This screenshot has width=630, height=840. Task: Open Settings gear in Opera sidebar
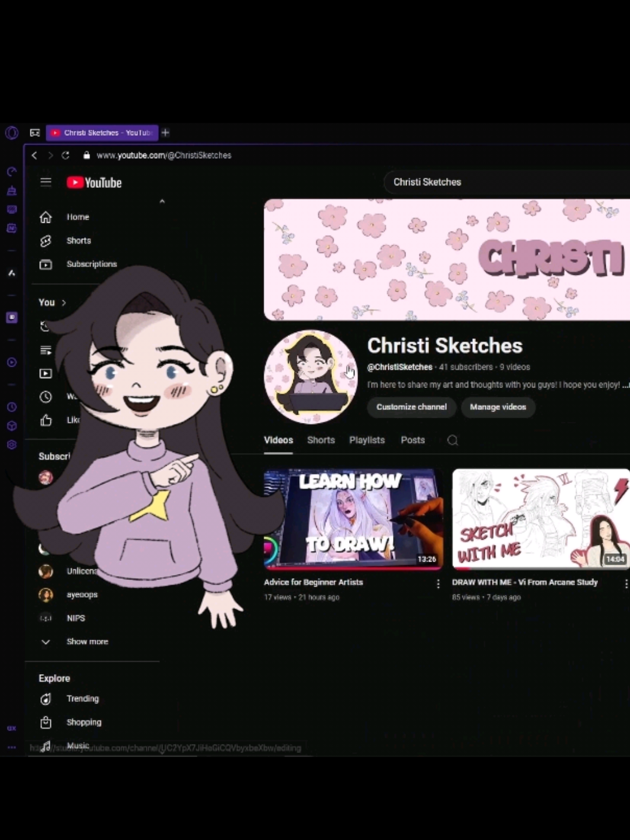click(x=11, y=445)
